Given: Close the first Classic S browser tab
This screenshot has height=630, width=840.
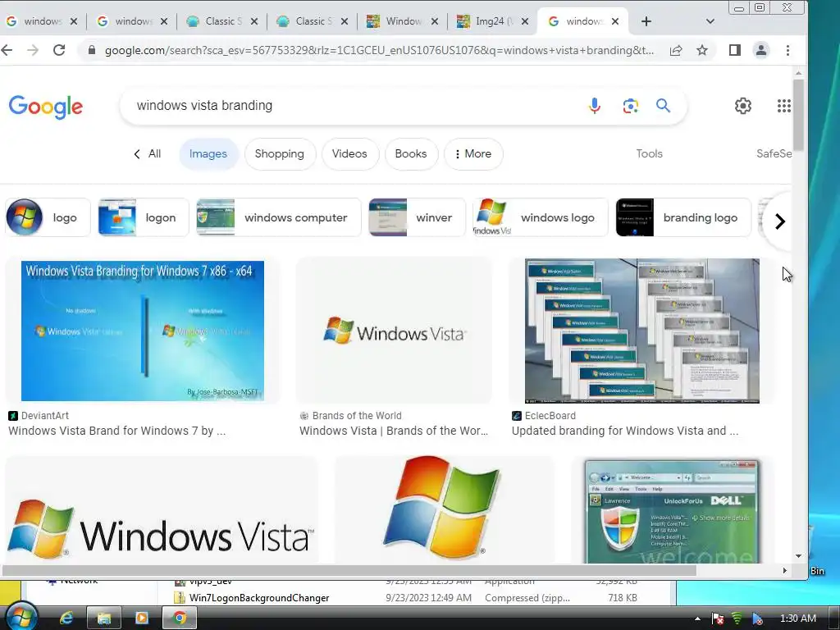Looking at the screenshot, I should click(254, 21).
